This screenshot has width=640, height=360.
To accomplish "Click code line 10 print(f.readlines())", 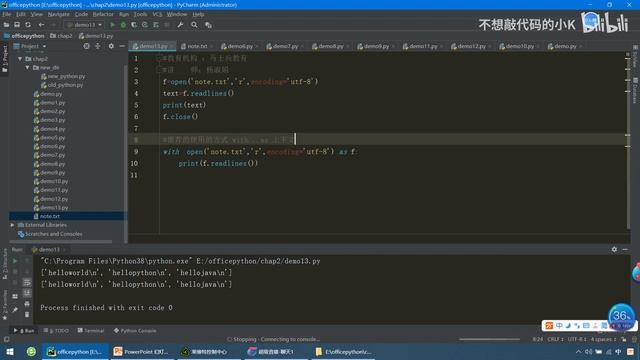I will 218,163.
